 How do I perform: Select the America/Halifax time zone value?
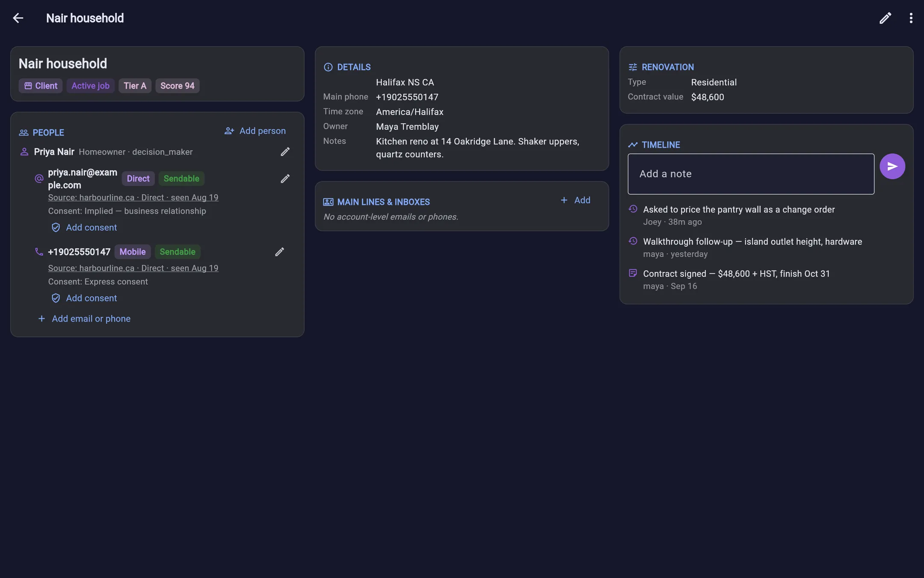tap(409, 112)
